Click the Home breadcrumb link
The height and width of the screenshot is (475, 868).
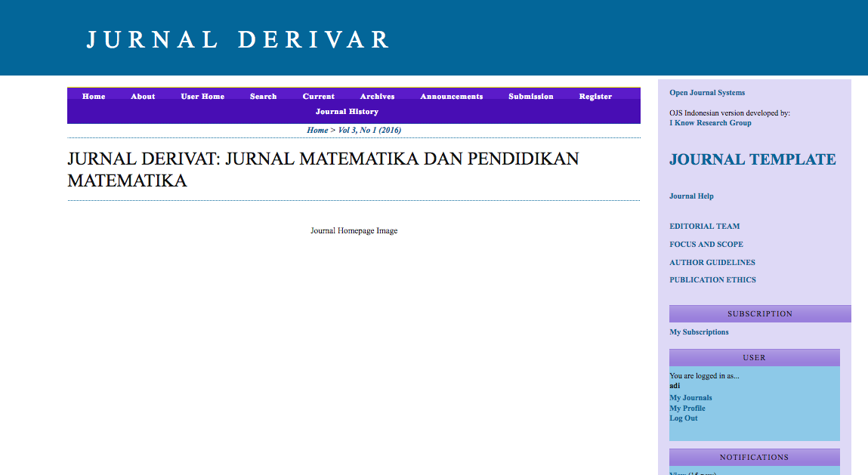(317, 131)
